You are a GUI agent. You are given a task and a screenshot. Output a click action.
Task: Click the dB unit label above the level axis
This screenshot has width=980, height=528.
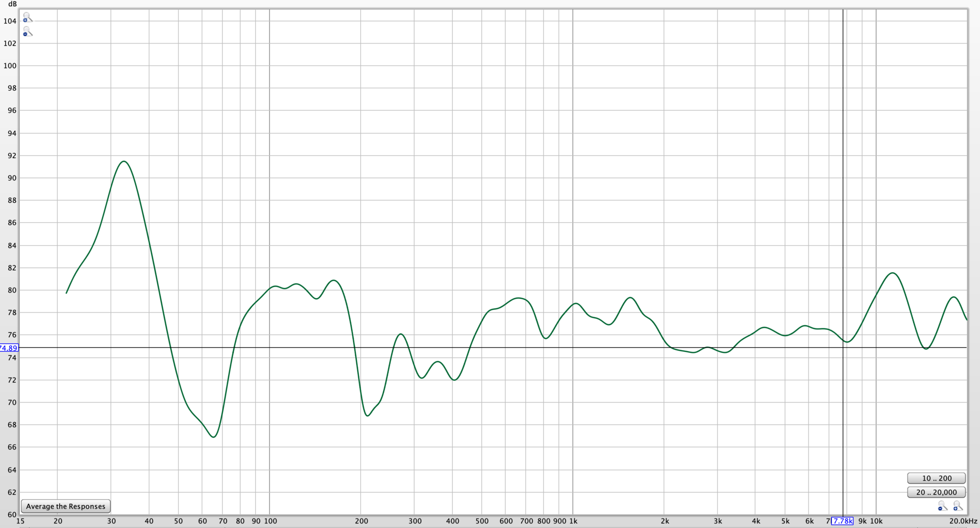[x=12, y=4]
